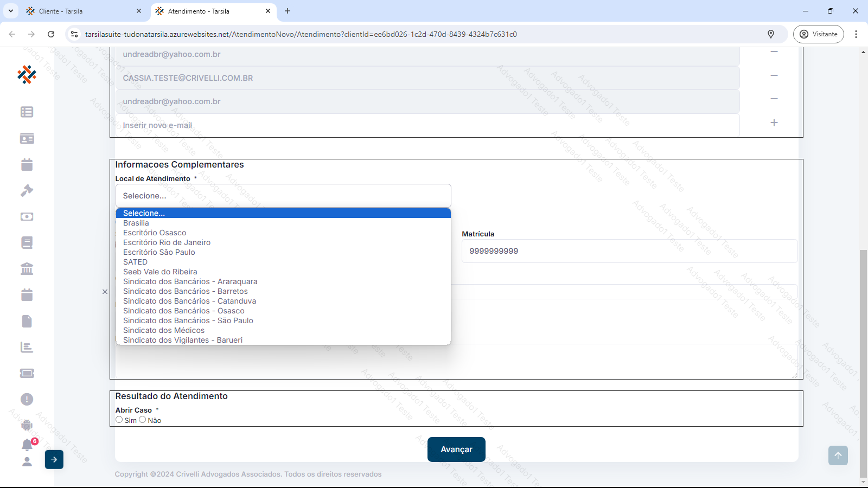Click the bar chart reports icon
Screen dimensions: 868x488
pyautogui.click(x=27, y=347)
